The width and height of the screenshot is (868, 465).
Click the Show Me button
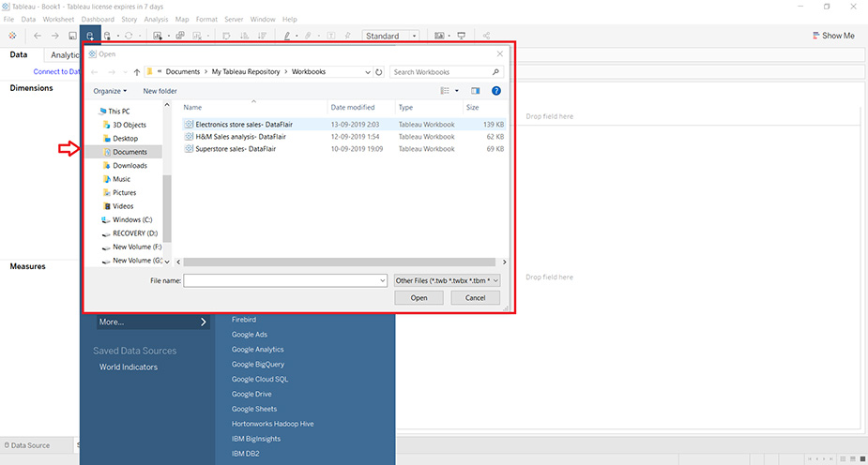click(x=833, y=36)
